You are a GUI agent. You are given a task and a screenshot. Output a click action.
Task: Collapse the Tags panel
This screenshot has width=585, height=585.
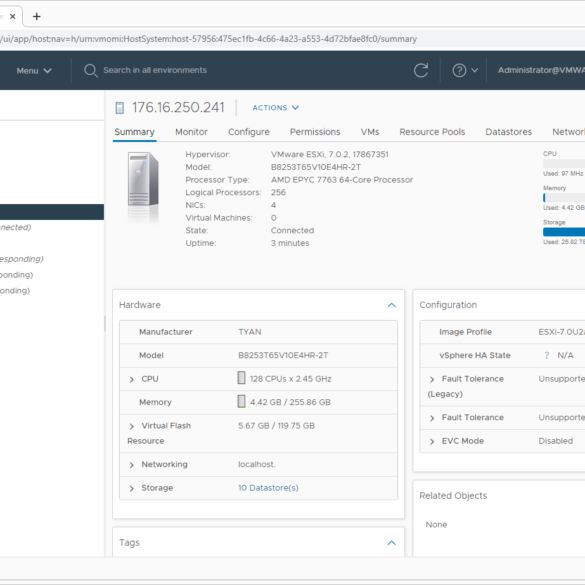[x=391, y=543]
